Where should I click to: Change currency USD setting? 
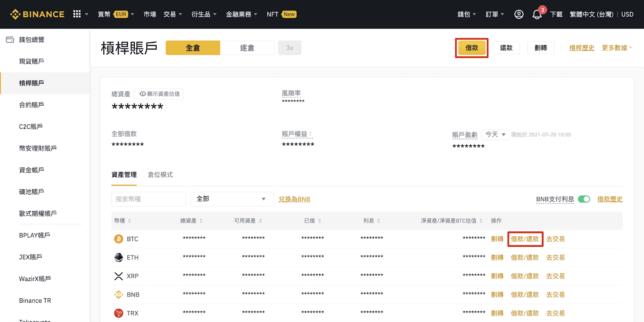pos(627,14)
